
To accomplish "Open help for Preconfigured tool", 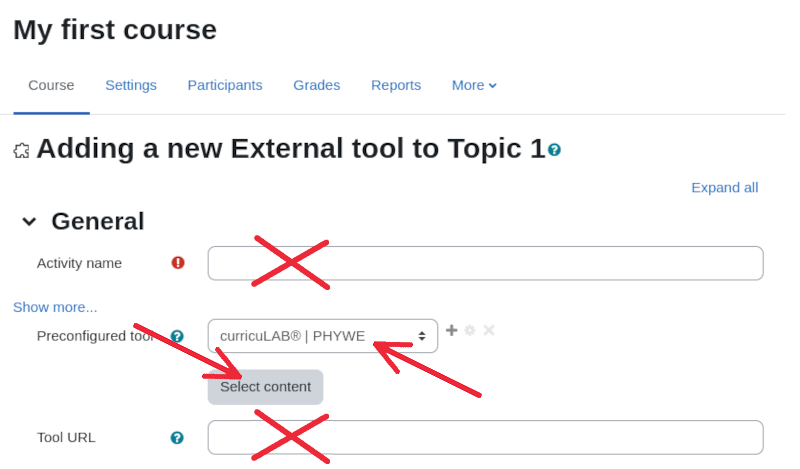I will pyautogui.click(x=177, y=336).
